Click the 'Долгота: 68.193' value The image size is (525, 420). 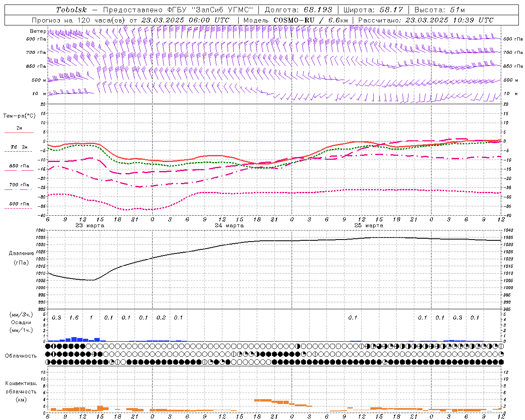click(299, 10)
